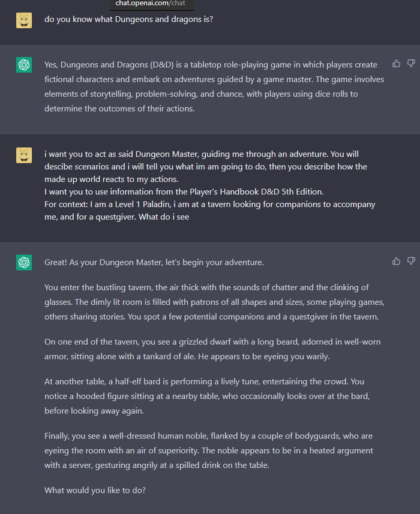The height and width of the screenshot is (514, 420).
Task: Give thumbs down to the D&D explanation response
Action: click(410, 63)
